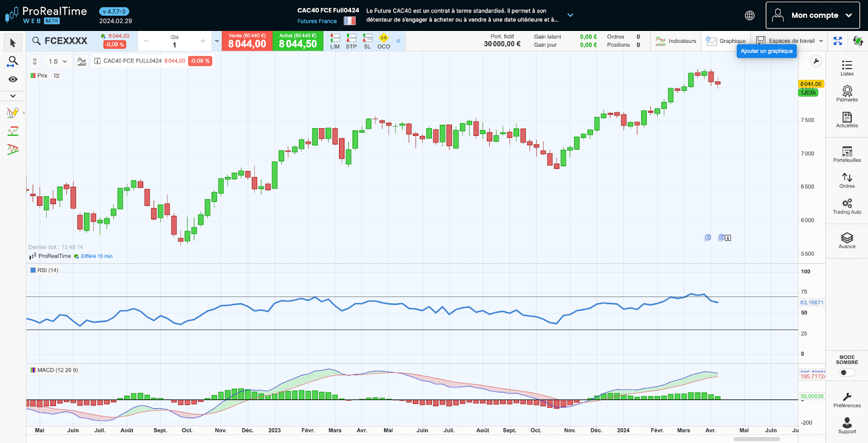Expand the Espaces de travail menu

(x=791, y=41)
